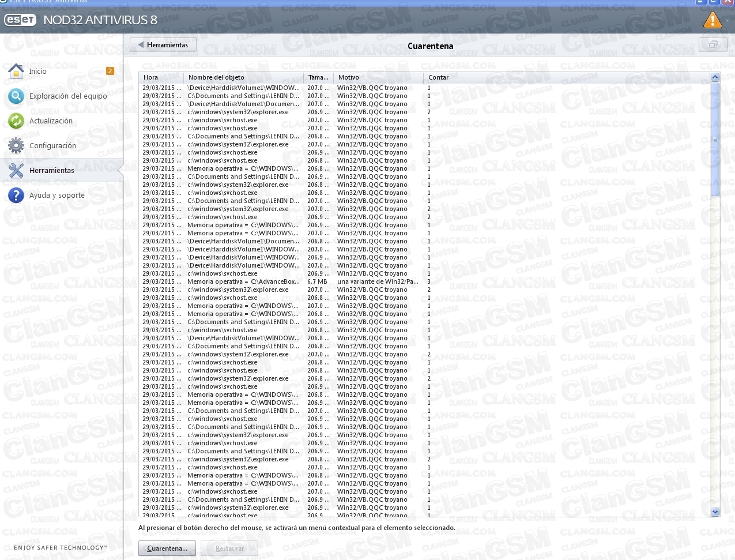Image resolution: width=735 pixels, height=560 pixels.
Task: Select Herramientas in the sidebar menu
Action: pyautogui.click(x=62, y=171)
